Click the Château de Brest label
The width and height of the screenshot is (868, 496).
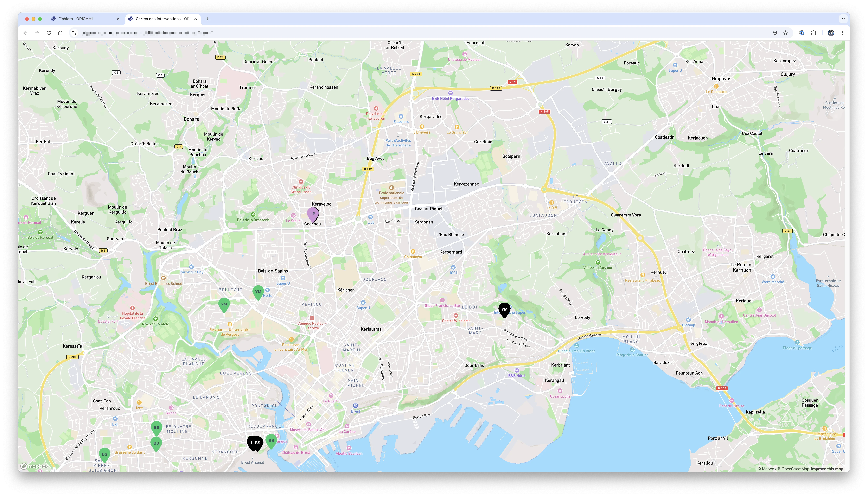click(295, 453)
